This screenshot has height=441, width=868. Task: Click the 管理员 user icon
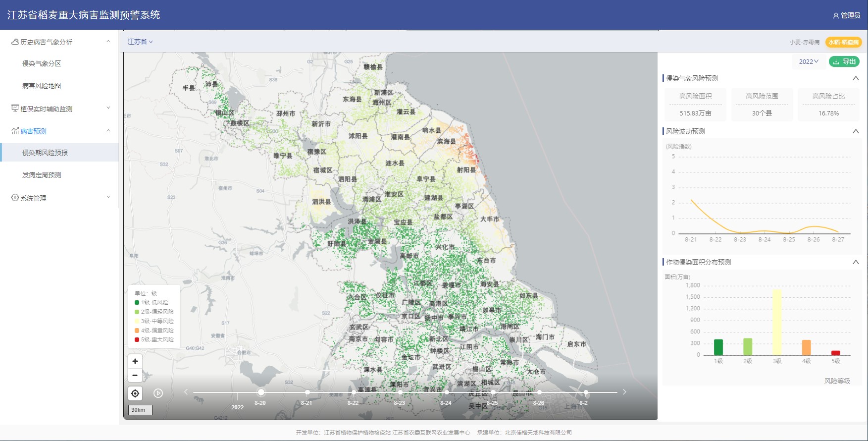pos(836,16)
